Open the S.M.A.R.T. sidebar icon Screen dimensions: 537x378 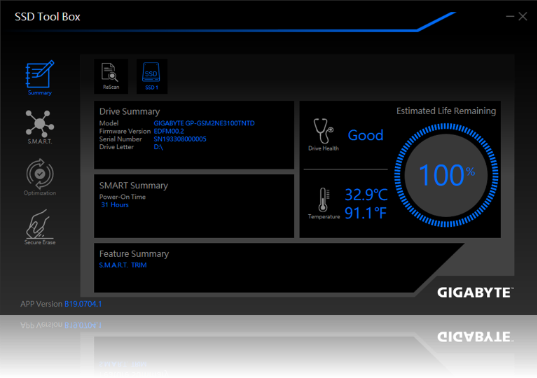tap(40, 127)
